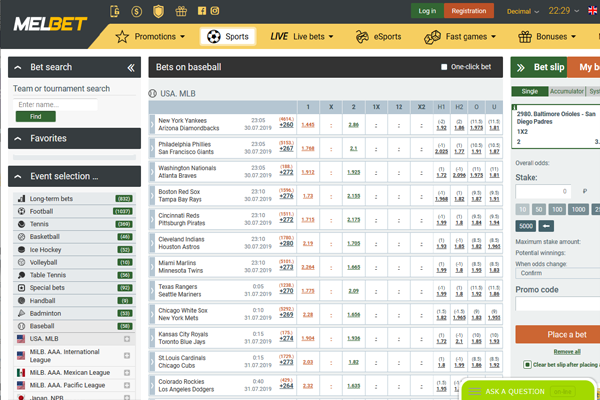Screen dimensions: 600x400
Task: Set stake with the 5000 quick button
Action: 526,226
